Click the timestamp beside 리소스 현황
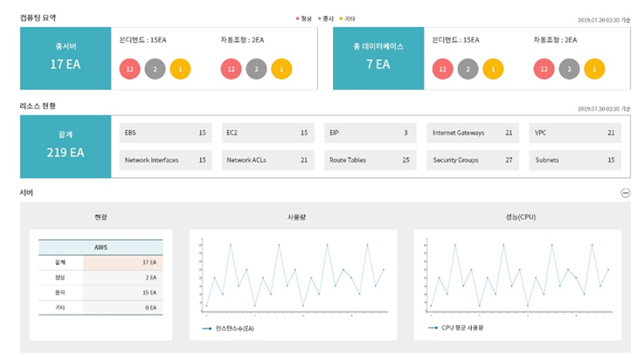 pyautogui.click(x=604, y=109)
